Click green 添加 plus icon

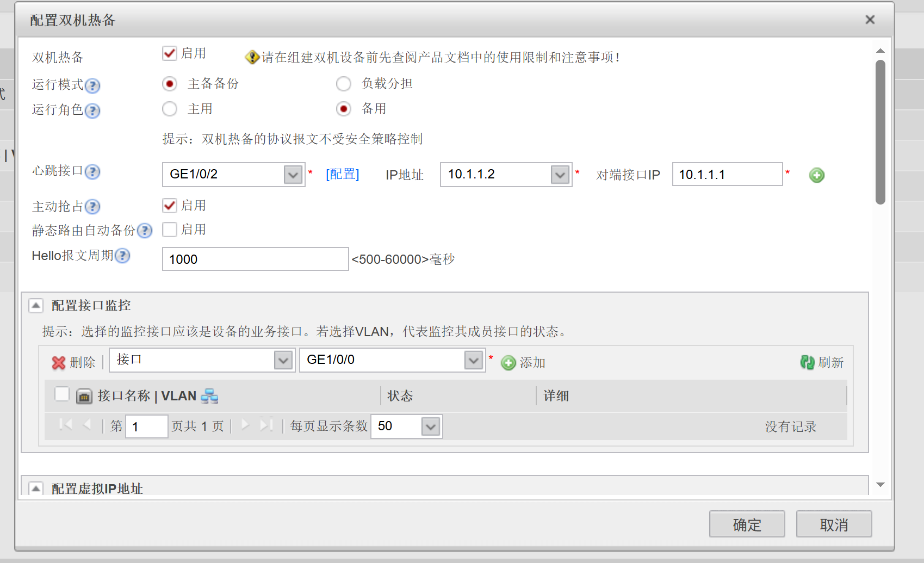pos(508,363)
